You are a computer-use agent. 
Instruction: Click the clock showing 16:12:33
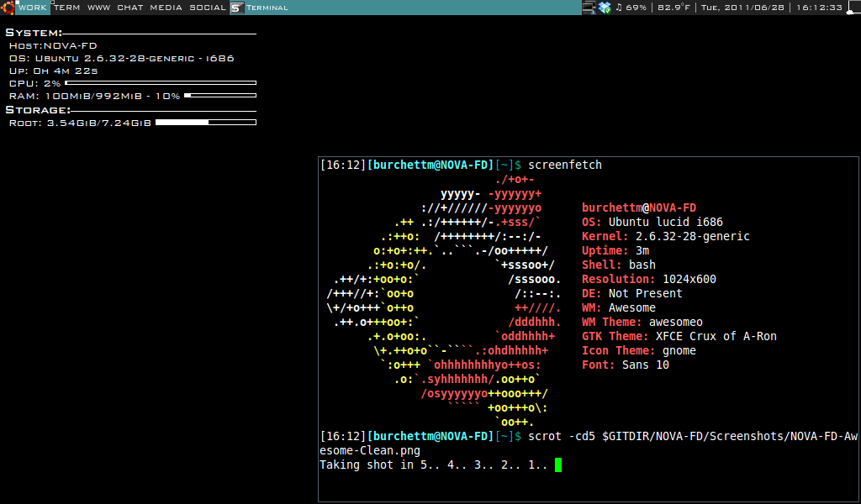pos(819,8)
